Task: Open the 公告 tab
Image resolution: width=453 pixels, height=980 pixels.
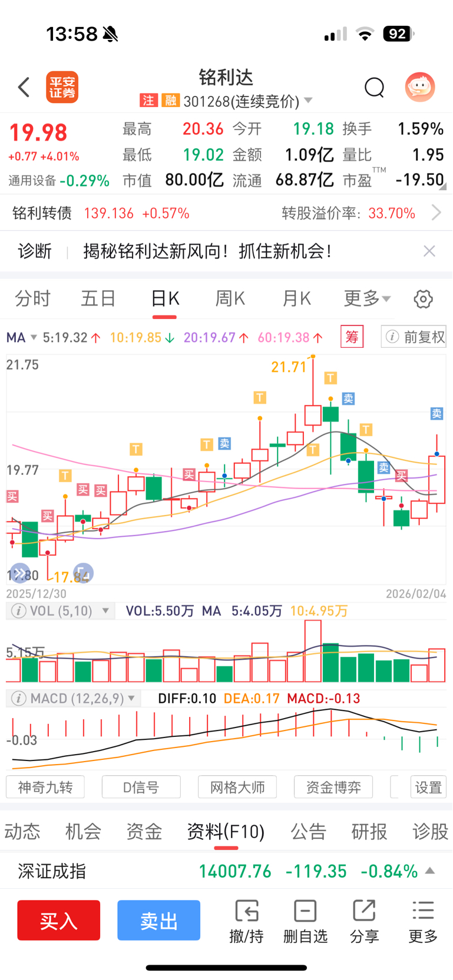Action: pos(309,831)
